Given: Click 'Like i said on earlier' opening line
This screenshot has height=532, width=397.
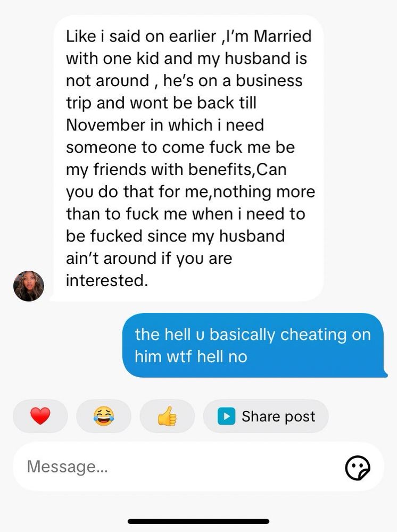Looking at the screenshot, I should (x=141, y=36).
